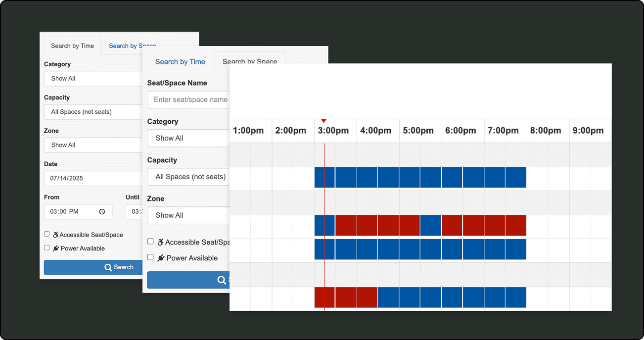Select active Search by Time tab in rear panel

tap(72, 46)
